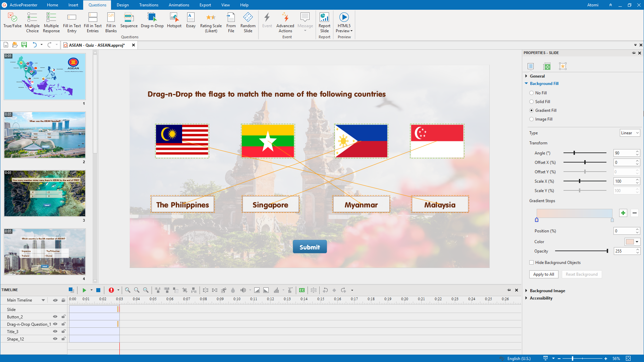Open the Interactivity tab icon in Properties
This screenshot has width=644, height=362.
[563, 66]
